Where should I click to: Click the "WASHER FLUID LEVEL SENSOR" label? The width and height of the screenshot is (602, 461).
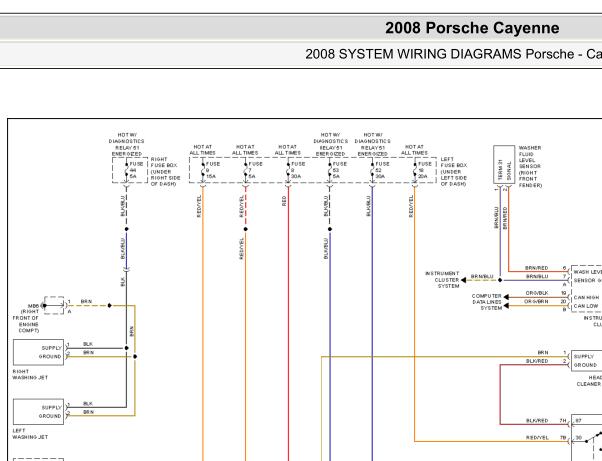tap(530, 167)
